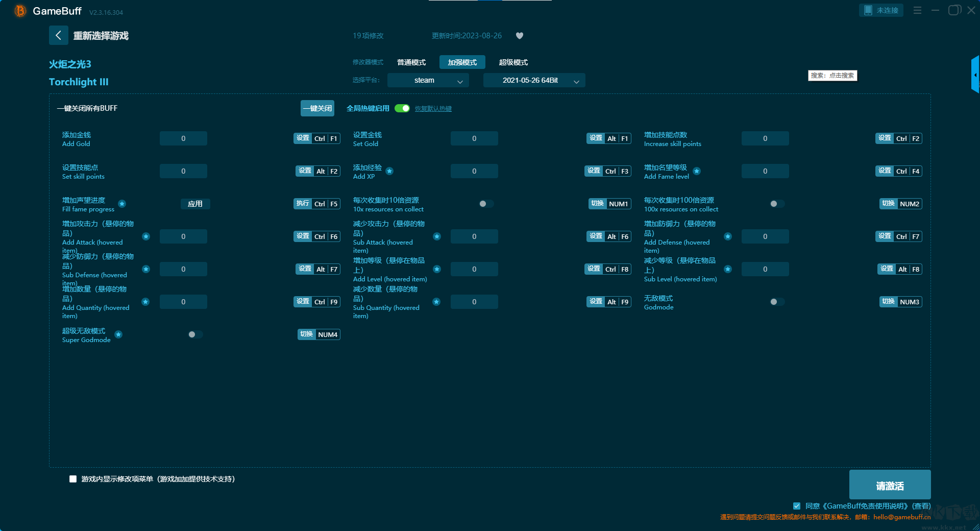Expand the side panel arrow on right edge
The height and width of the screenshot is (531, 980).
[x=975, y=75]
